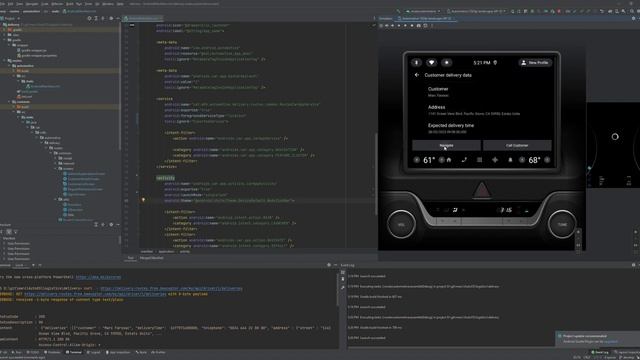
Task: Click the emulator rotate right icon
Action: pos(405,25)
